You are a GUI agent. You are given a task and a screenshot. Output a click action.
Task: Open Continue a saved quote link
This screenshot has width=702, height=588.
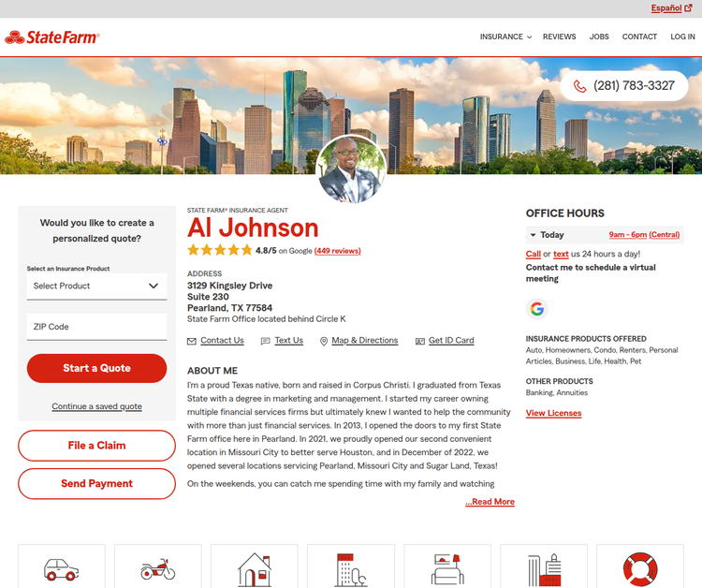coord(96,406)
